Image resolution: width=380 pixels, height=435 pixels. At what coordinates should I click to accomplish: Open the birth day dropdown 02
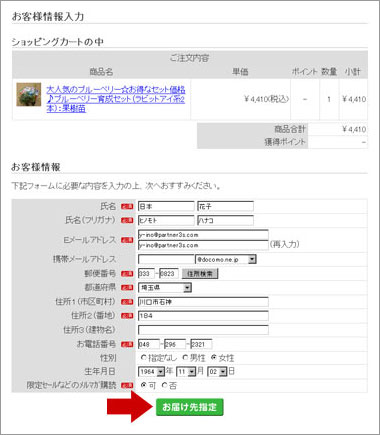pos(217,371)
